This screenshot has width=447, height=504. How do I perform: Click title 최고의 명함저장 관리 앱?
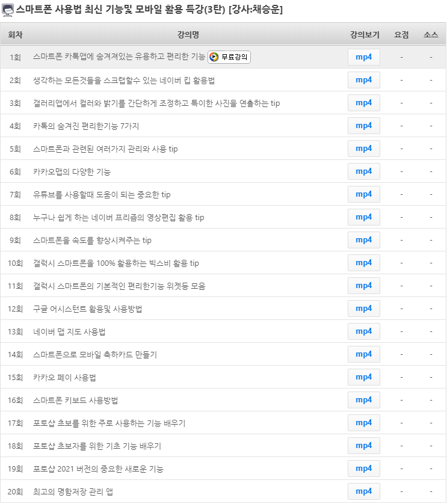(x=73, y=491)
